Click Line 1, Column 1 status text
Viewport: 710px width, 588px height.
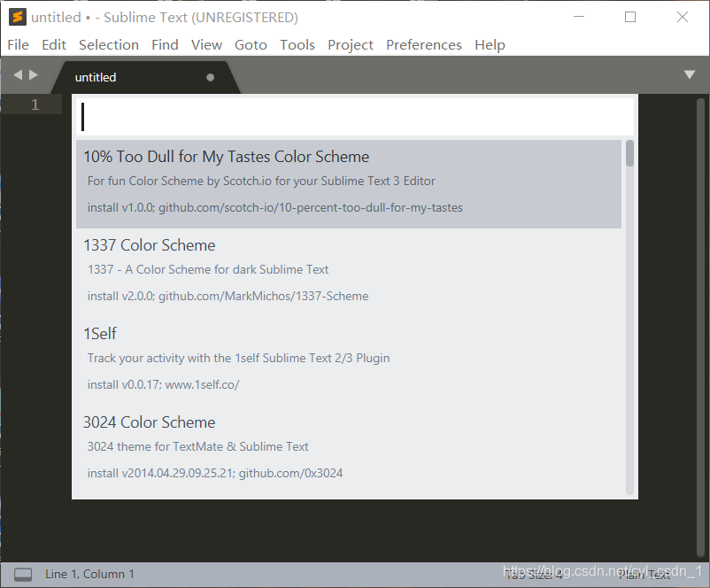(89, 574)
